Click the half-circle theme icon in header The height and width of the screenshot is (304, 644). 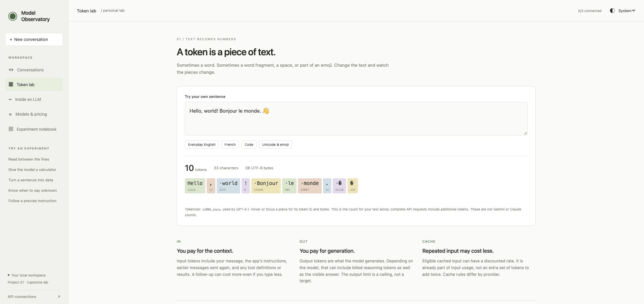[x=612, y=11]
